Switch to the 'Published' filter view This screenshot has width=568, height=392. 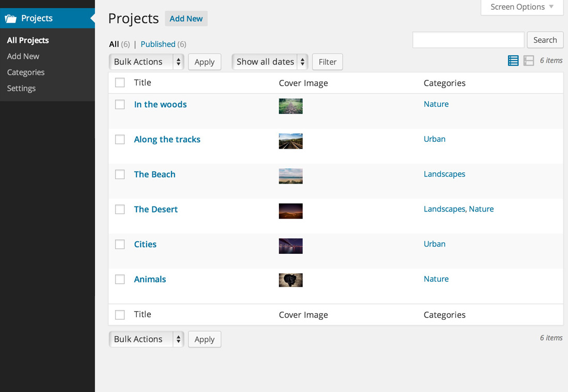(158, 44)
